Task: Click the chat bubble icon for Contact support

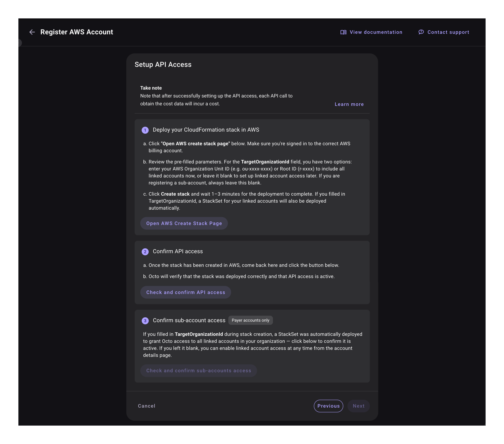Action: (x=421, y=32)
